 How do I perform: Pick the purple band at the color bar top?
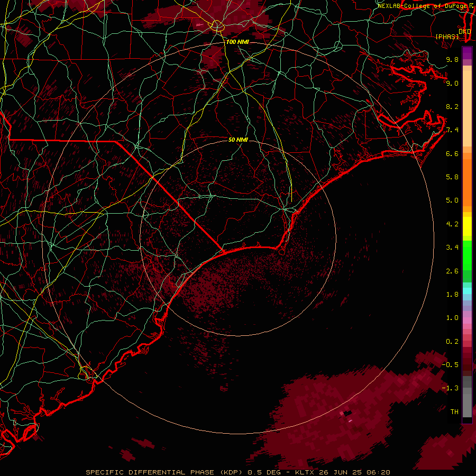click(x=467, y=53)
